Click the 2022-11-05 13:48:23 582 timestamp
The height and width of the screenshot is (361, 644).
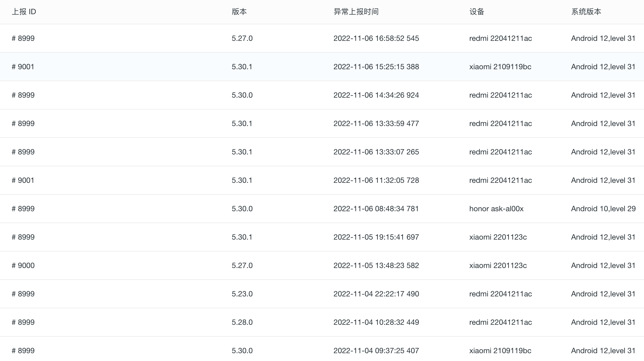[x=376, y=265]
